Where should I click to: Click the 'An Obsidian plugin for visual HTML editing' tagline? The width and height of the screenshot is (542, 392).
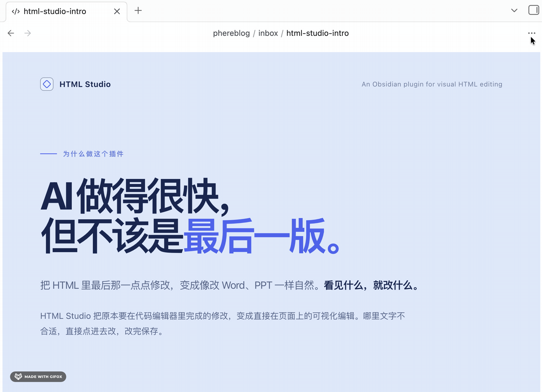tap(432, 84)
